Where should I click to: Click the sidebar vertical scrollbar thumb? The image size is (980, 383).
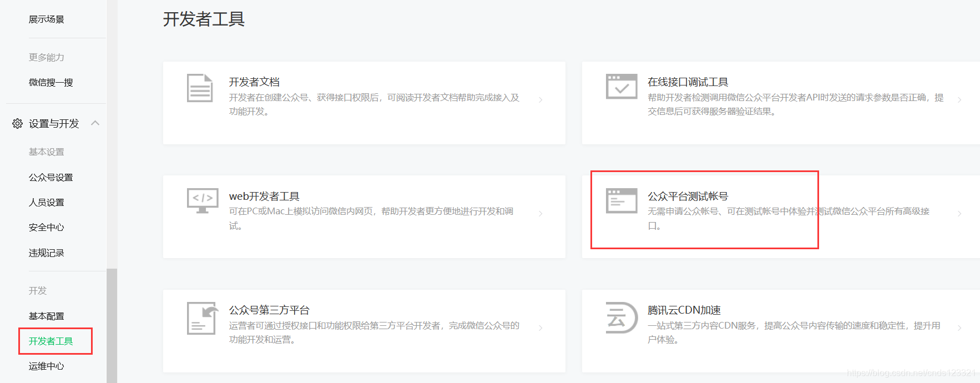pyautogui.click(x=112, y=326)
